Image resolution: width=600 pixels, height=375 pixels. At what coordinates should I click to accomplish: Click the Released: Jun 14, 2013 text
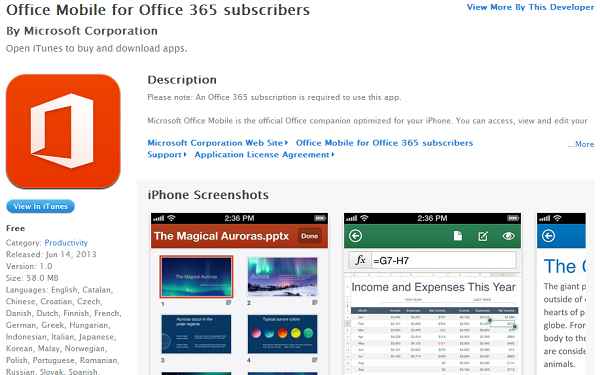(x=51, y=254)
